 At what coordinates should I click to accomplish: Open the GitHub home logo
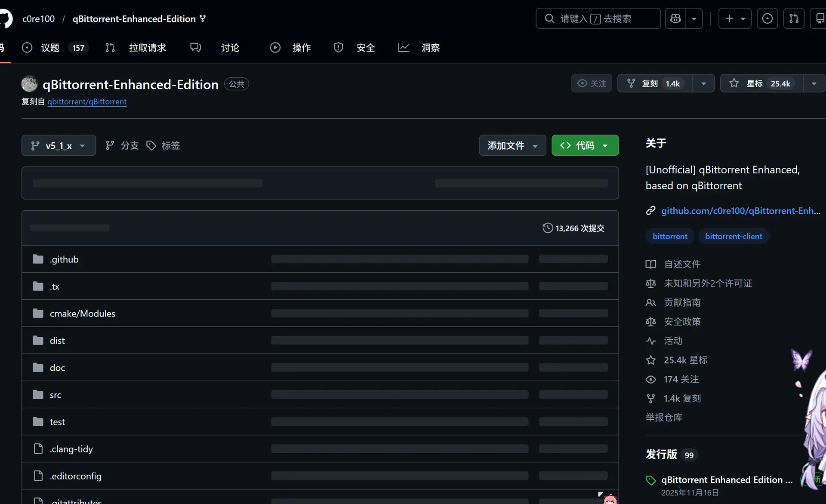click(x=5, y=19)
